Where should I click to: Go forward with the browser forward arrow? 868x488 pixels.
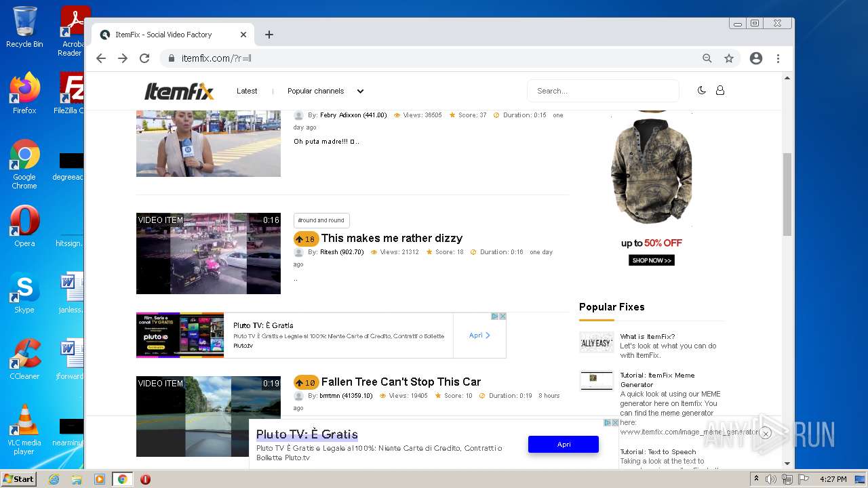click(123, 58)
